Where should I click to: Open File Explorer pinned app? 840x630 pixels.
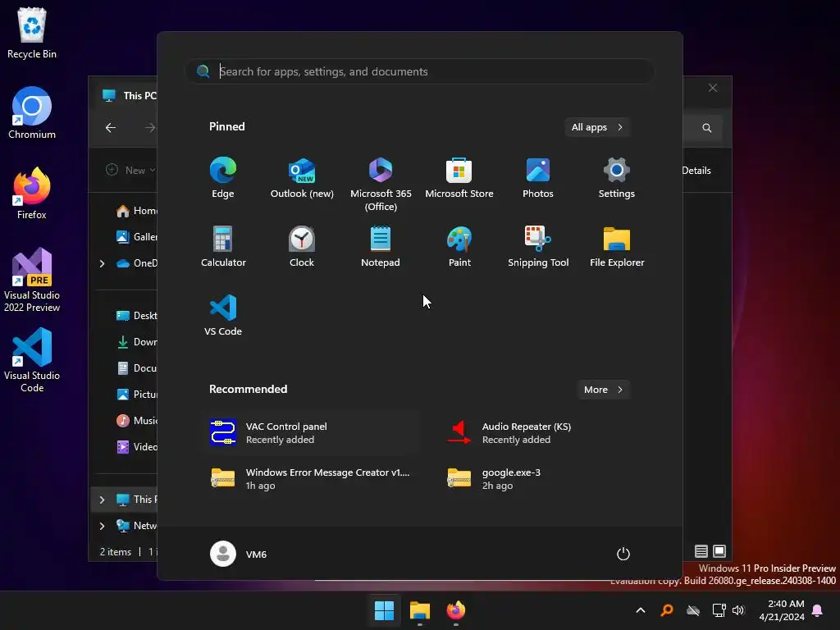click(617, 247)
